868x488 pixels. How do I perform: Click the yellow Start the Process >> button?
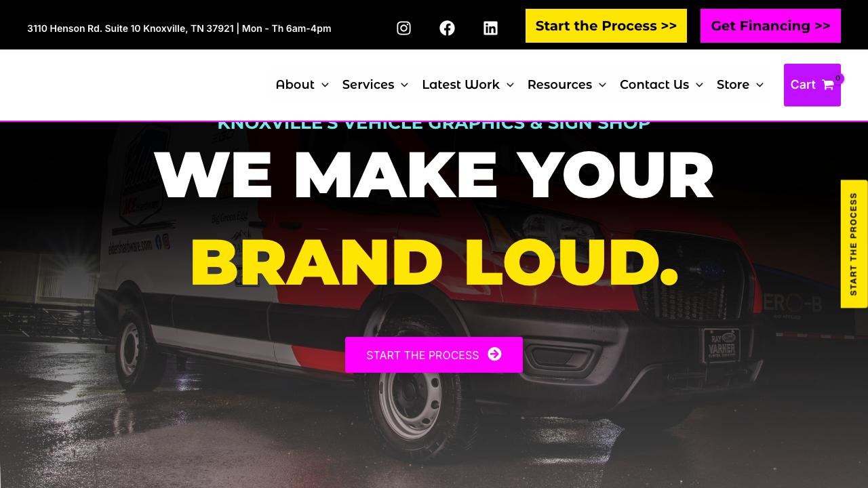606,26
